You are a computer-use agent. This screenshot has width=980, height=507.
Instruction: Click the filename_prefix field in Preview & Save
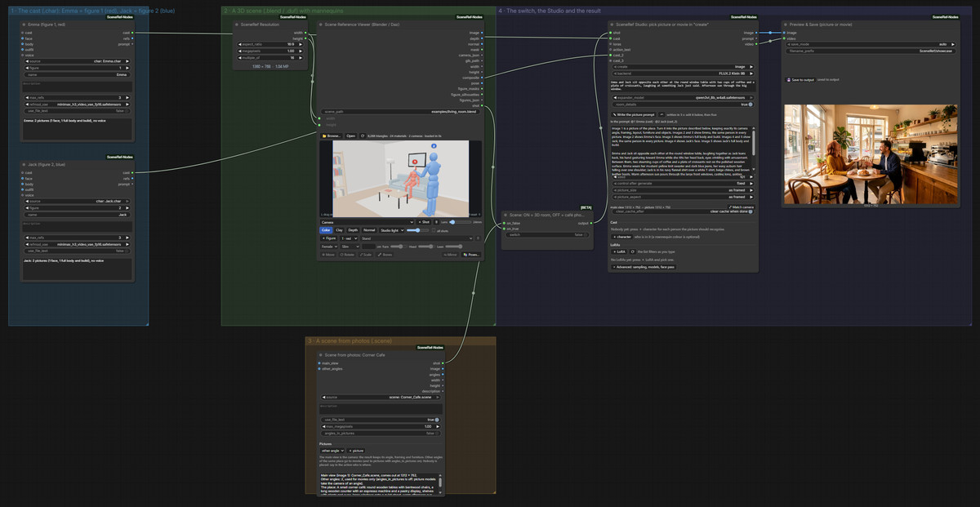coord(870,51)
